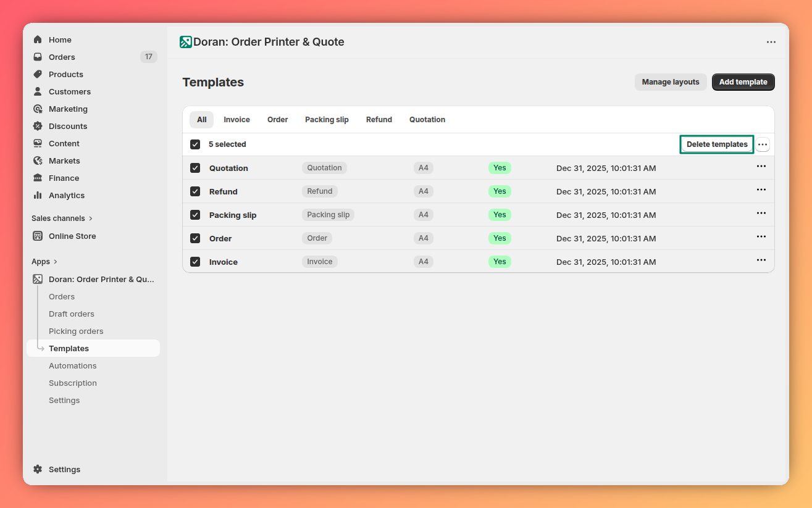
Task: Open more bulk actions three-dot button
Action: (763, 144)
